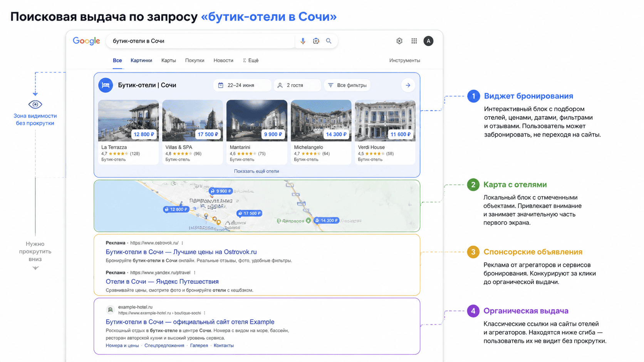
Task: Open the Контакты sitelink
Action: coord(224,345)
